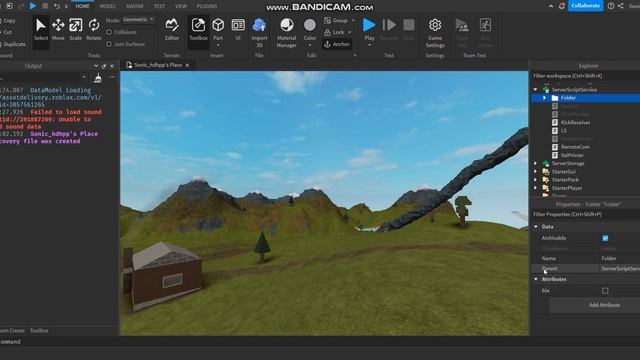Viewport: 640px width, 360px height.
Task: Activate the Select tool
Action: (x=41, y=30)
